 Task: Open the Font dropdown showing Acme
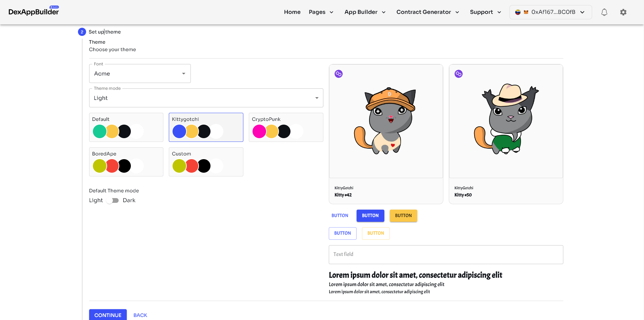(x=140, y=73)
